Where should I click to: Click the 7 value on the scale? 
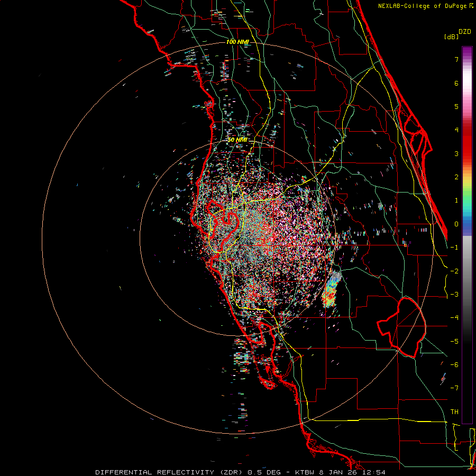[456, 59]
